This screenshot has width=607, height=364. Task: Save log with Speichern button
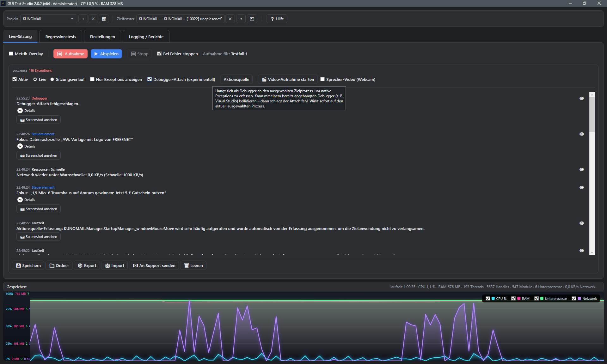point(28,265)
